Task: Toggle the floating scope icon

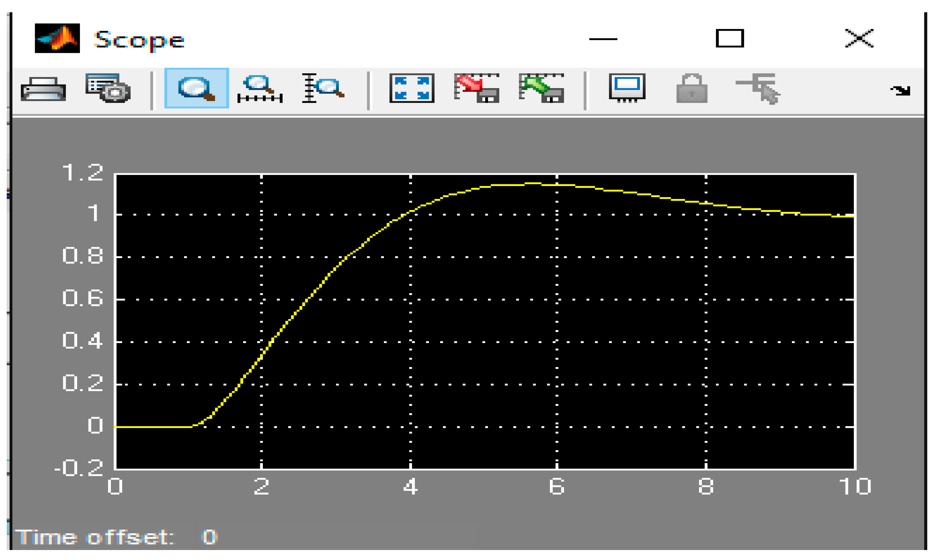Action: [x=627, y=88]
